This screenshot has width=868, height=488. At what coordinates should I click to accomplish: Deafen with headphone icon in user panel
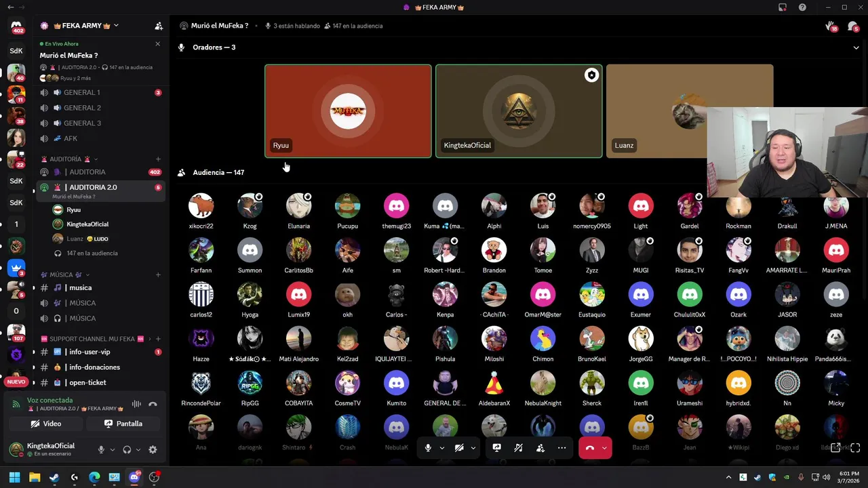127,449
